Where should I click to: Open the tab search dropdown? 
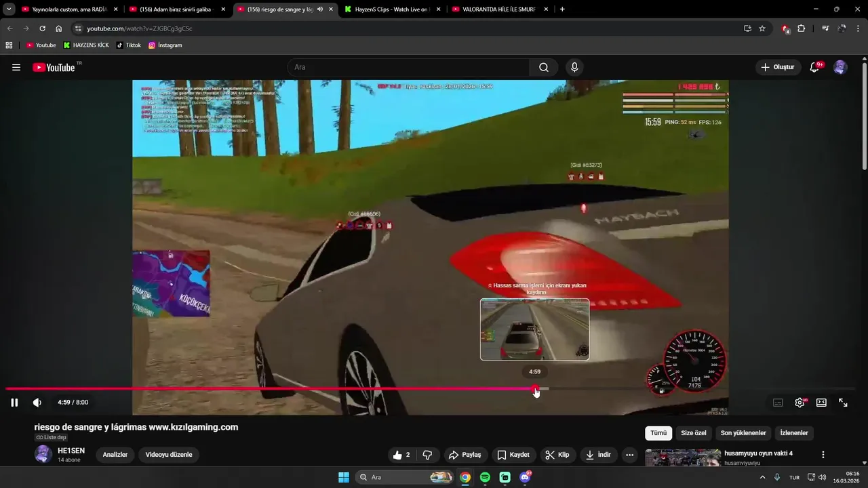coord(9,9)
